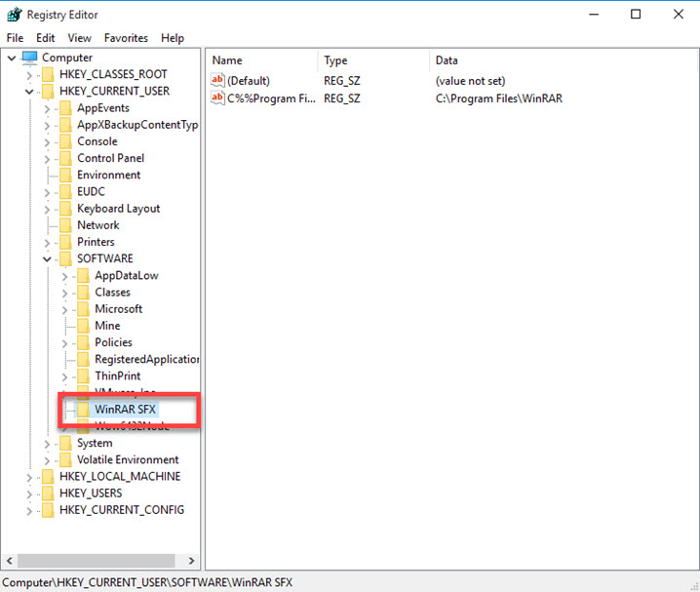Select the Control Panel key
Image resolution: width=700 pixels, height=592 pixels.
[111, 158]
